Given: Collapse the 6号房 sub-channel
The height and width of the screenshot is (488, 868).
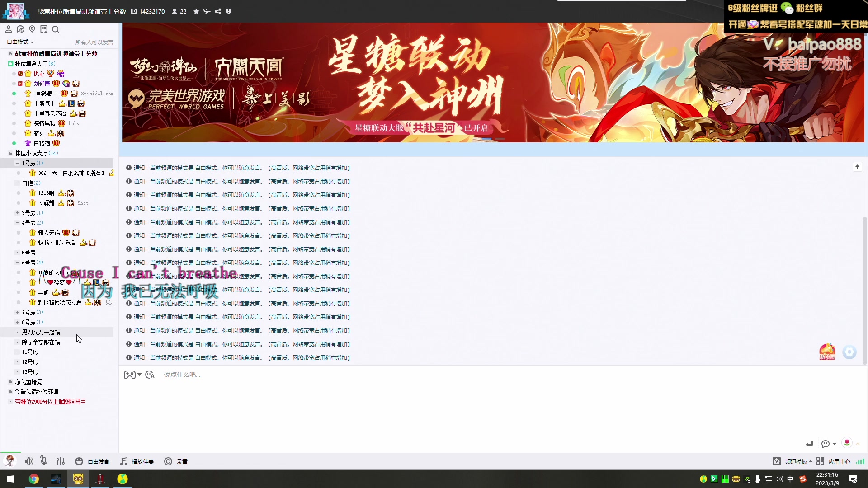Looking at the screenshot, I should 17,263.
